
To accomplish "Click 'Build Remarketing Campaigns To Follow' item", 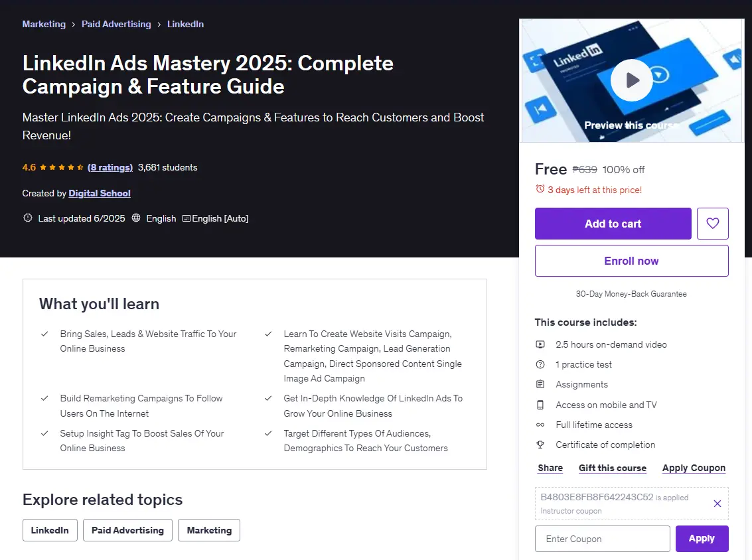I will point(141,405).
